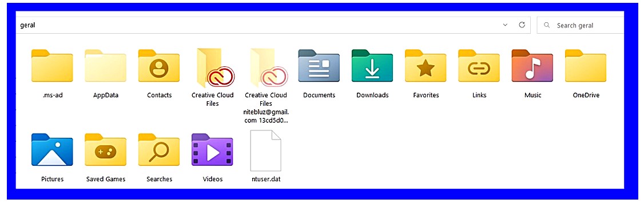
Task: Select the Saved Games folder icon
Action: click(106, 149)
